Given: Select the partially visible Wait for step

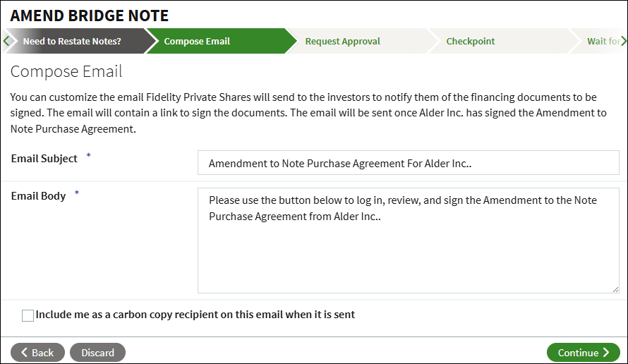Looking at the screenshot, I should [x=603, y=42].
